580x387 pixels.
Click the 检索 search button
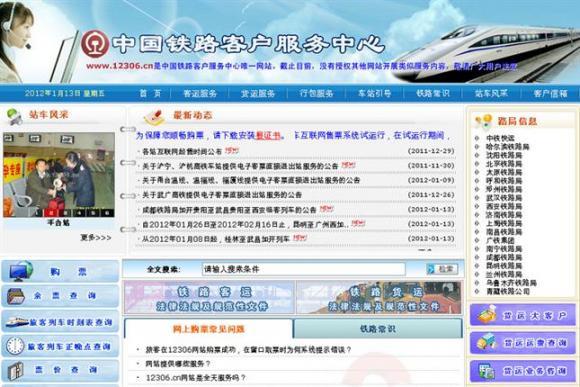[x=442, y=269]
